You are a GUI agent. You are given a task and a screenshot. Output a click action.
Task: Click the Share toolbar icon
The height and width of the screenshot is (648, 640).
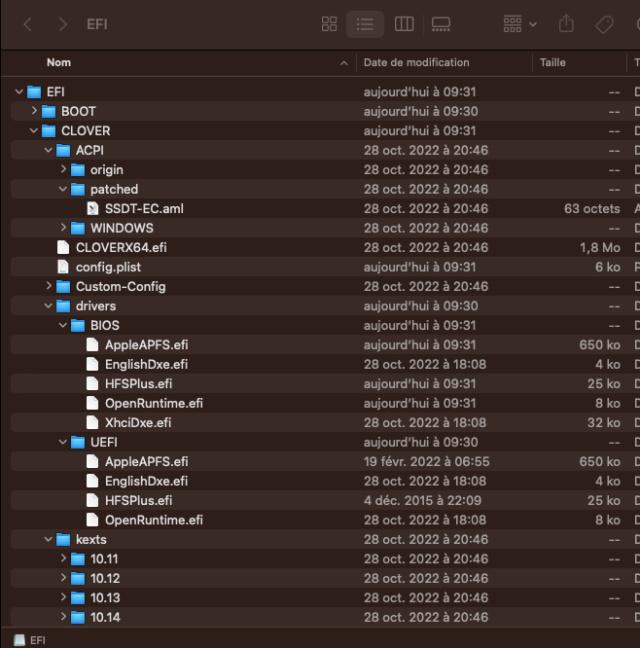pyautogui.click(x=566, y=24)
